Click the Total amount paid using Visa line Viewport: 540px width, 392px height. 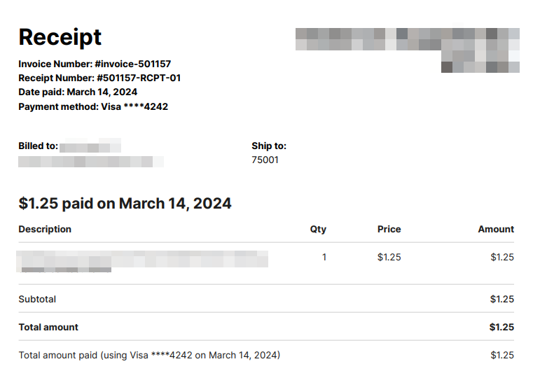149,355
